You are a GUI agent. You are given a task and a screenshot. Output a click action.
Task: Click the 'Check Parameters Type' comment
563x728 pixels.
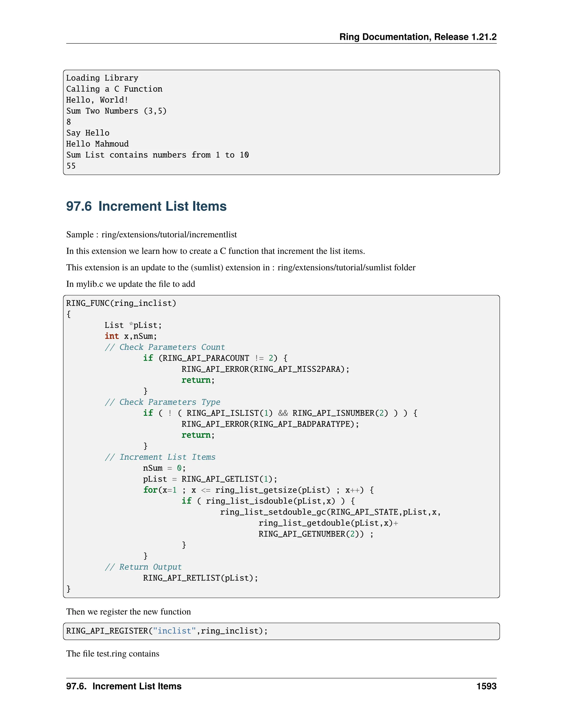(162, 402)
